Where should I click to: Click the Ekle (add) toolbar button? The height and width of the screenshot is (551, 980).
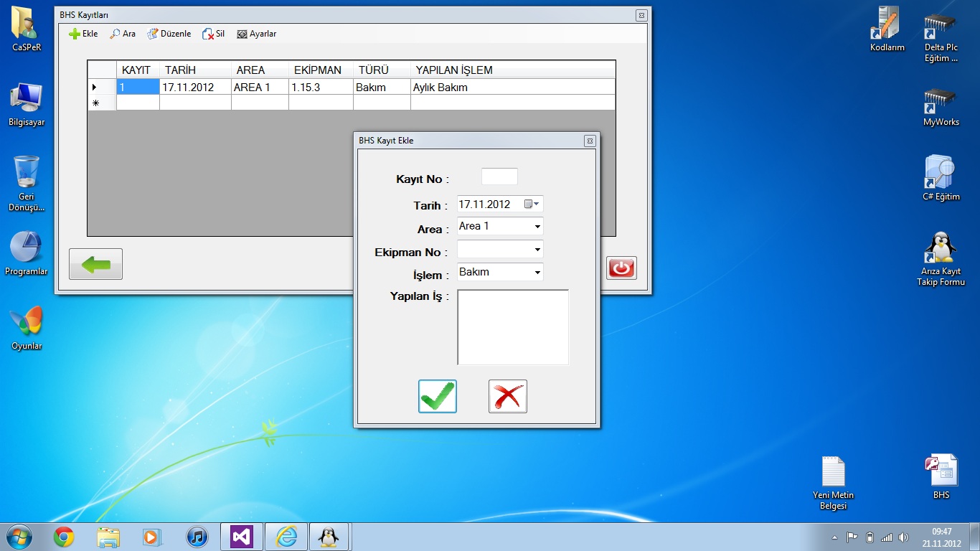83,34
